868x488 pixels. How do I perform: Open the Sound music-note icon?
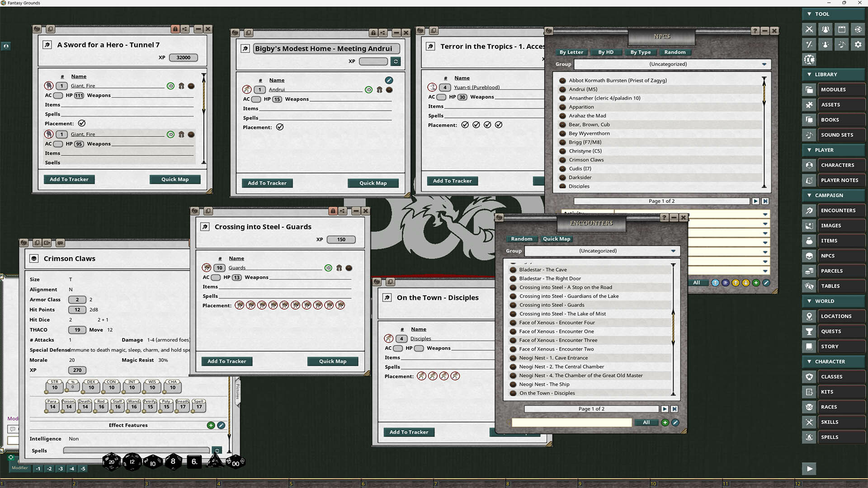pyautogui.click(x=841, y=44)
